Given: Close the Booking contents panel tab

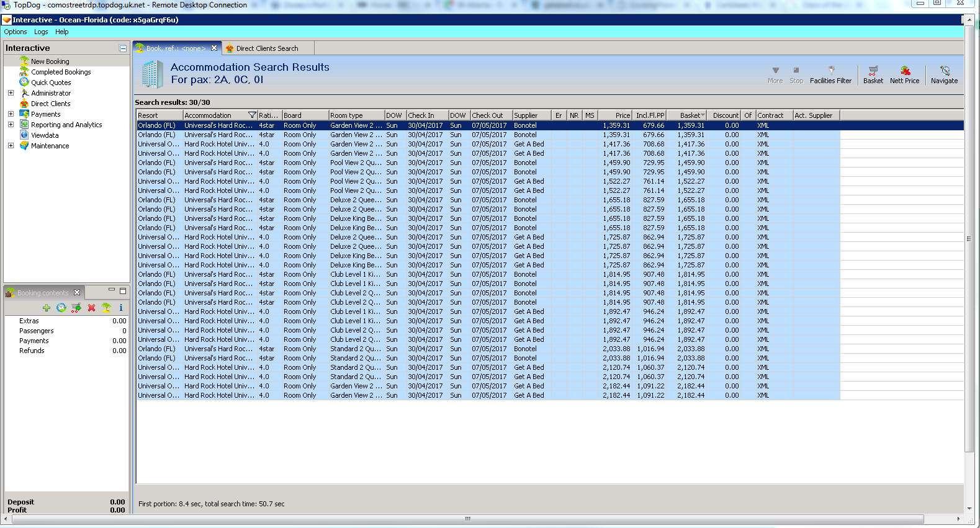Looking at the screenshot, I should [77, 292].
